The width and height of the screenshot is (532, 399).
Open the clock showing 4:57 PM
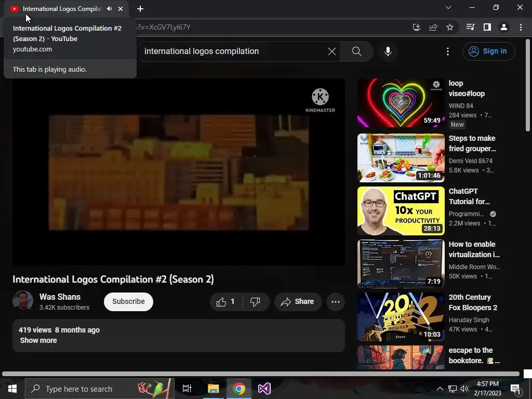(487, 389)
